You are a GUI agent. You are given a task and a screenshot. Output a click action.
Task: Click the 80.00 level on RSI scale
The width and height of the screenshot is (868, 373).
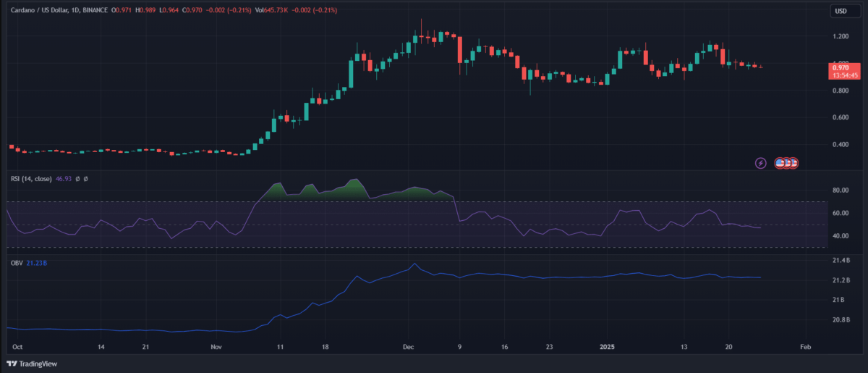click(x=840, y=190)
